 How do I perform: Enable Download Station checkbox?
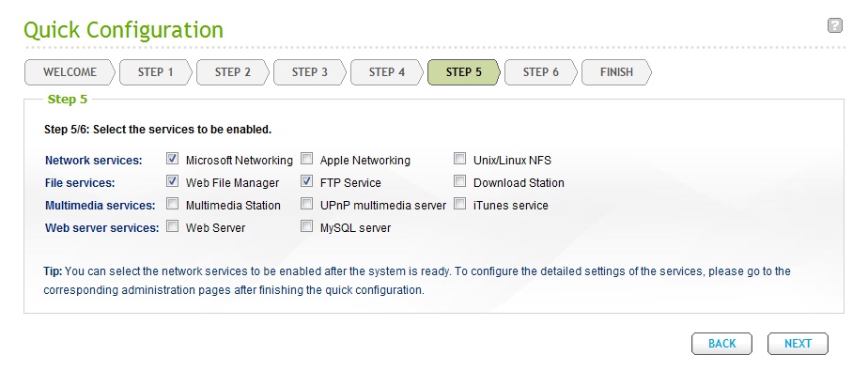[x=460, y=181]
